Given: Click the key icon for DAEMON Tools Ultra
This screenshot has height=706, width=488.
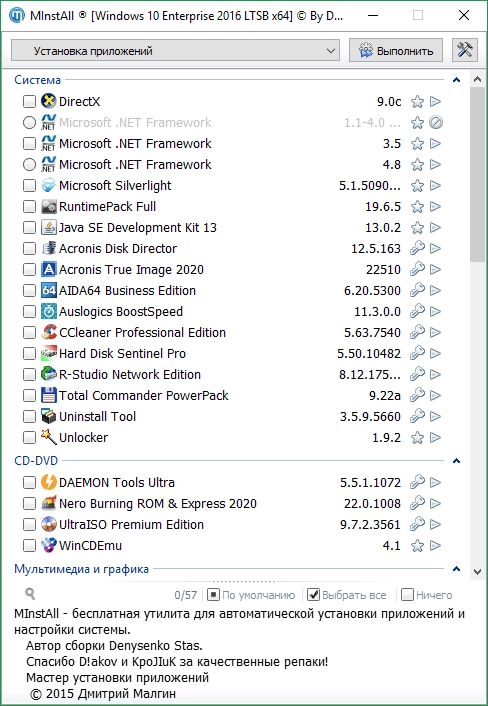Looking at the screenshot, I should click(417, 482).
